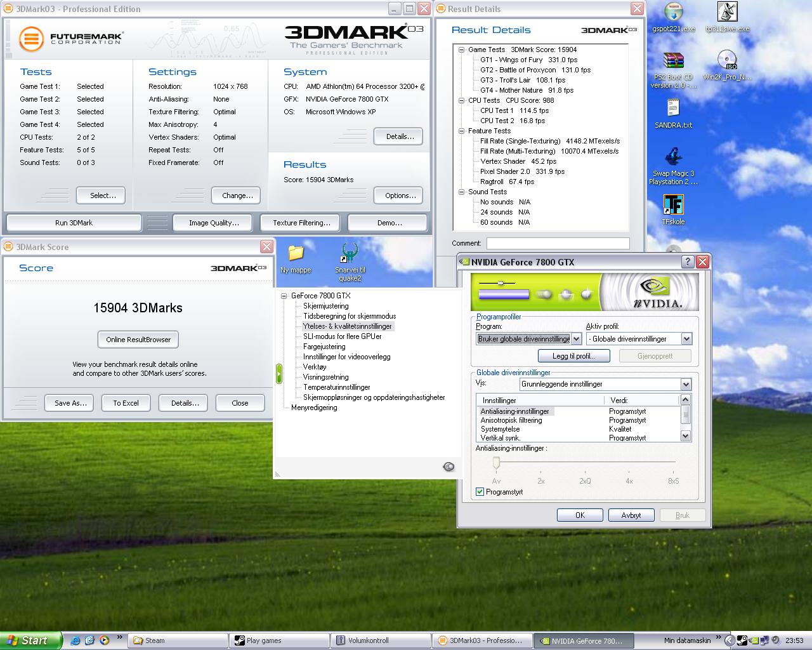Click the Change... settings button
The image size is (812, 650).
(237, 196)
